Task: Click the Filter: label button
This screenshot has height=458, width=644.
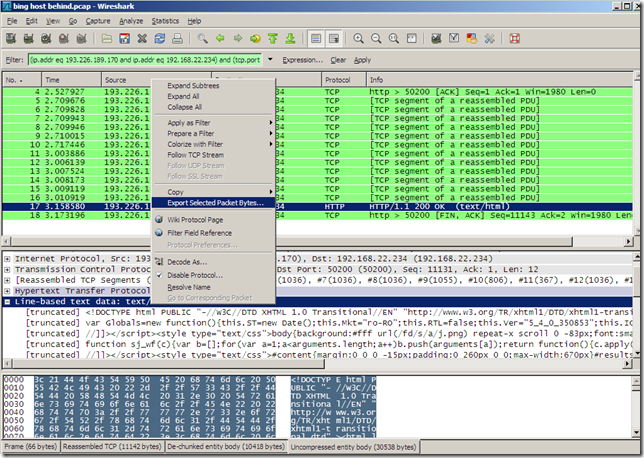Action: (x=14, y=60)
